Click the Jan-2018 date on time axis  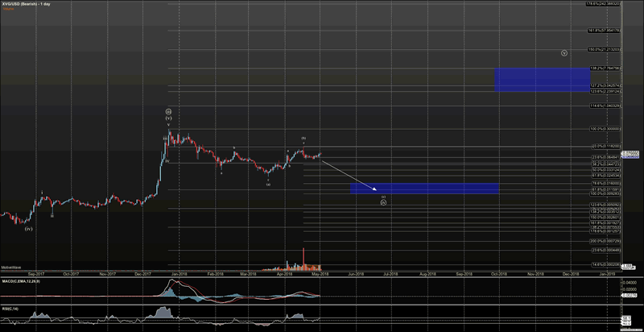click(178, 273)
